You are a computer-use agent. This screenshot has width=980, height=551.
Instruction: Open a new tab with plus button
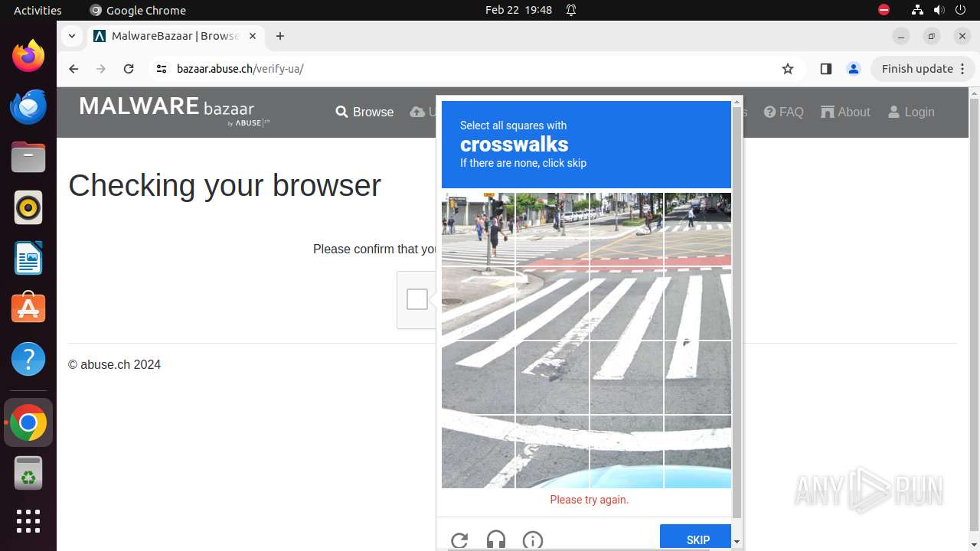[x=280, y=36]
